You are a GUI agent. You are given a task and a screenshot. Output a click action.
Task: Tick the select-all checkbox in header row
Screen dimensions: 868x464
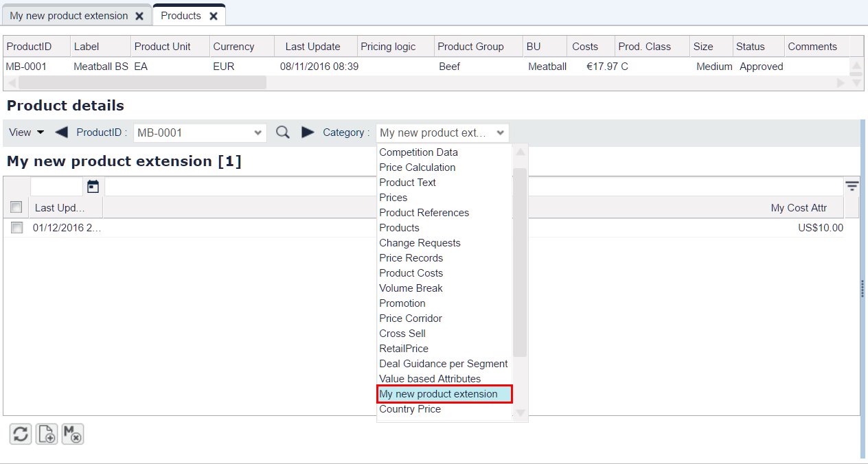click(16, 207)
